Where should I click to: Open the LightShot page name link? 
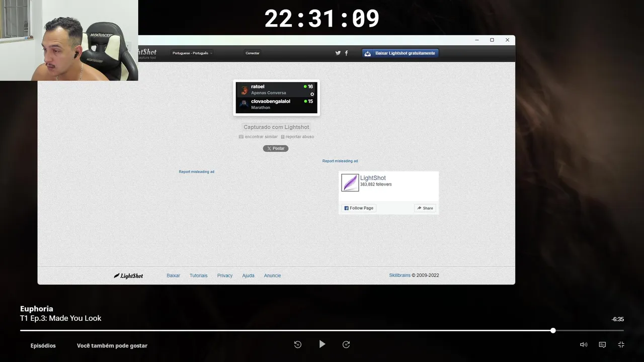(373, 178)
